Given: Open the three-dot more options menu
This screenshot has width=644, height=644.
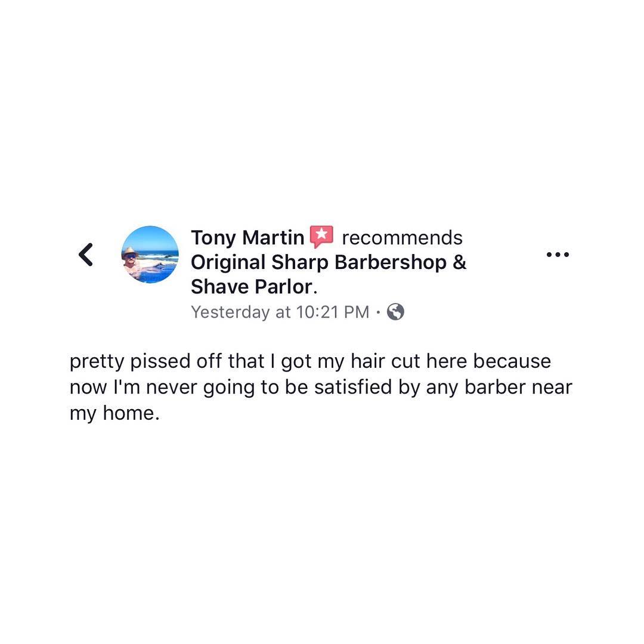Looking at the screenshot, I should pyautogui.click(x=558, y=255).
